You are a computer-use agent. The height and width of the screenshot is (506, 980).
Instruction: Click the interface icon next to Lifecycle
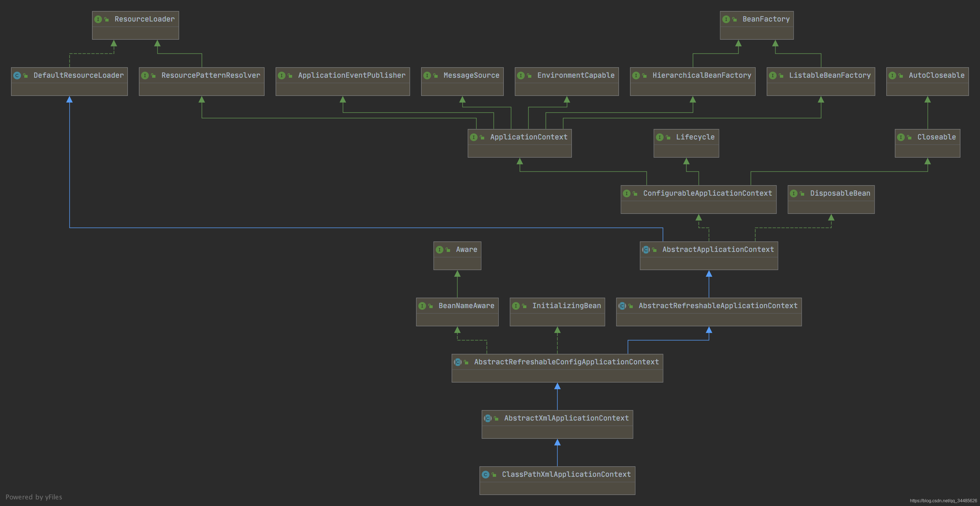point(660,137)
